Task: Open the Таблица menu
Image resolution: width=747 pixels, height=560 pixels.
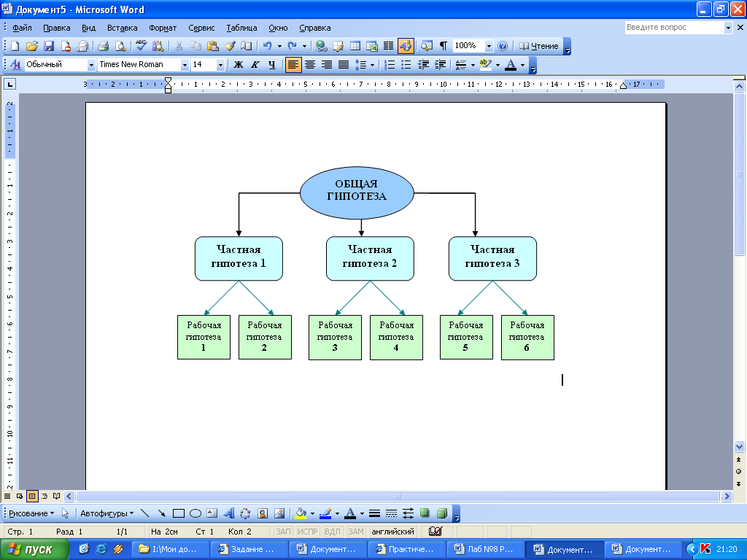Action: point(241,28)
